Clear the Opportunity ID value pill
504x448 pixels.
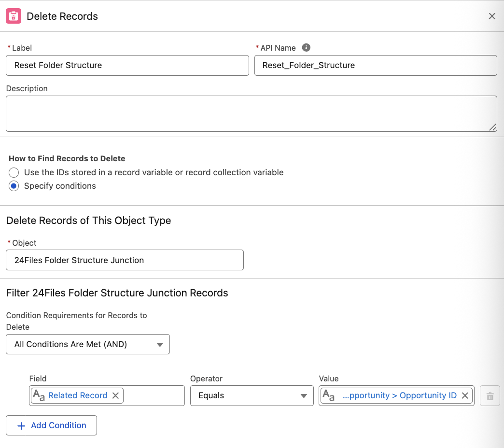pos(465,395)
